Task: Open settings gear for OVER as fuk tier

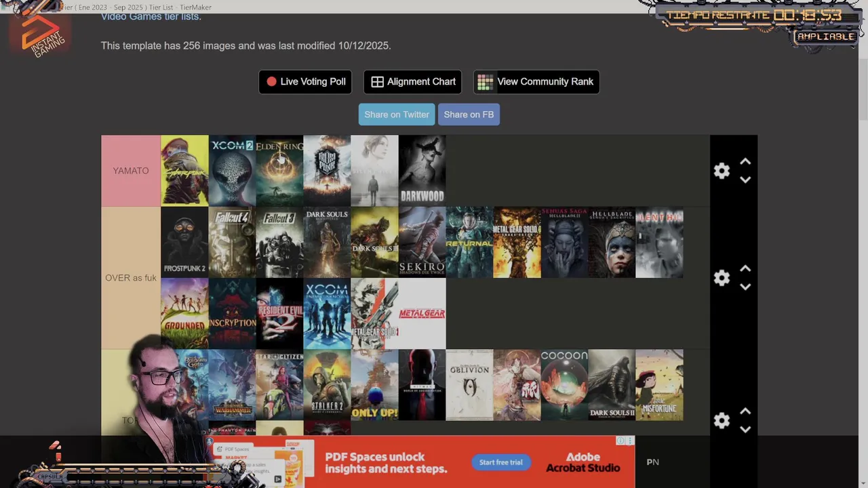Action: click(x=722, y=278)
